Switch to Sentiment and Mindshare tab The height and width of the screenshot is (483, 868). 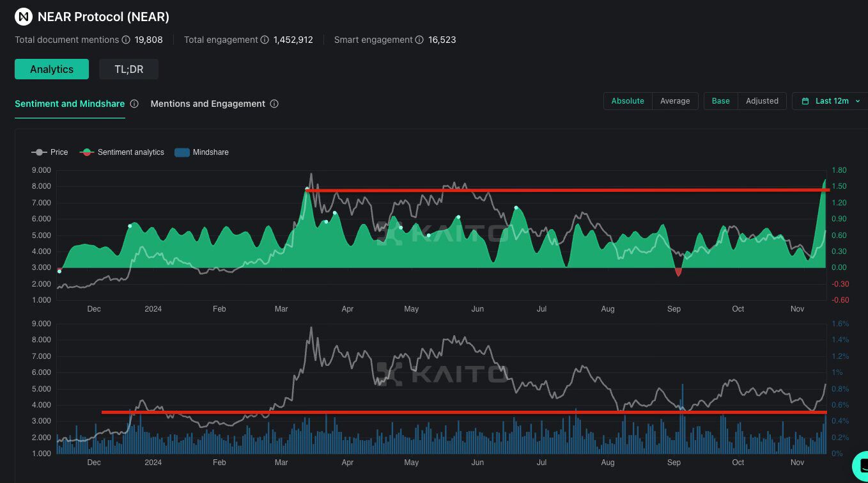[x=70, y=104]
